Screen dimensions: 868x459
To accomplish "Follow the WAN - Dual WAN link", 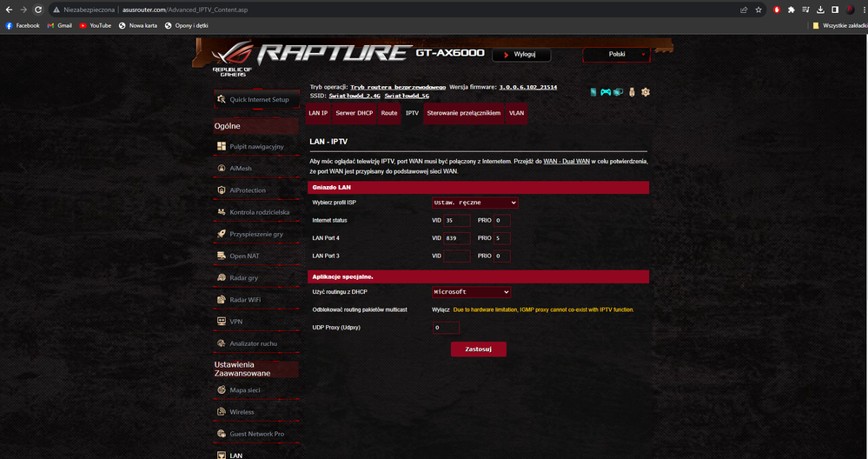I will tap(567, 162).
